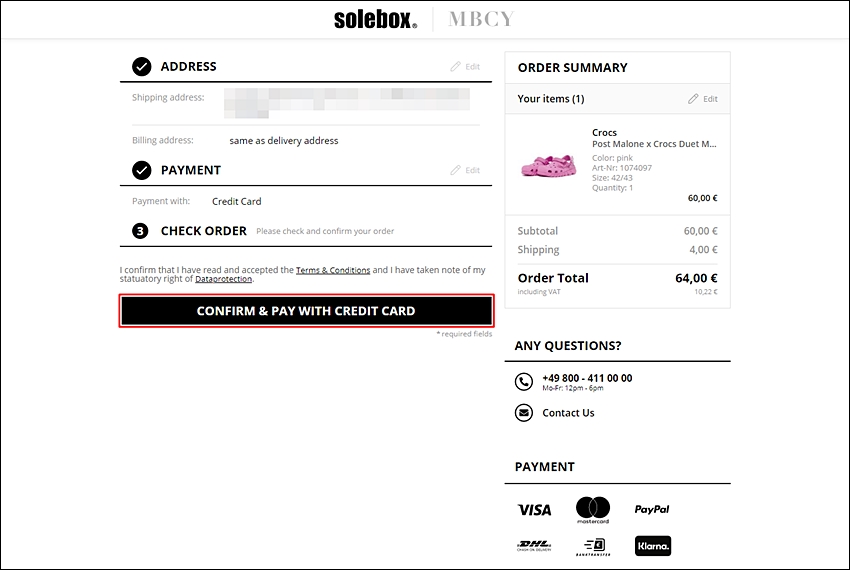Confirm & pay with credit card
850x570 pixels.
click(x=306, y=311)
